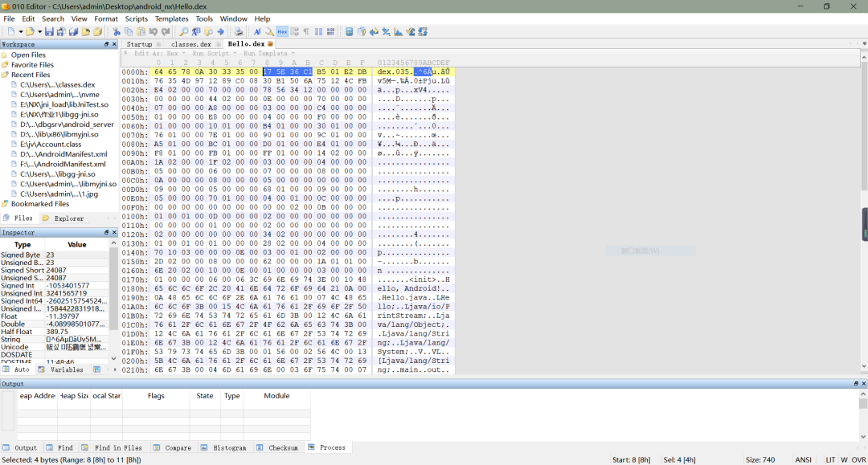Click the Replace toolbar icon
Viewport: 868px width, 465px height.
[x=196, y=31]
